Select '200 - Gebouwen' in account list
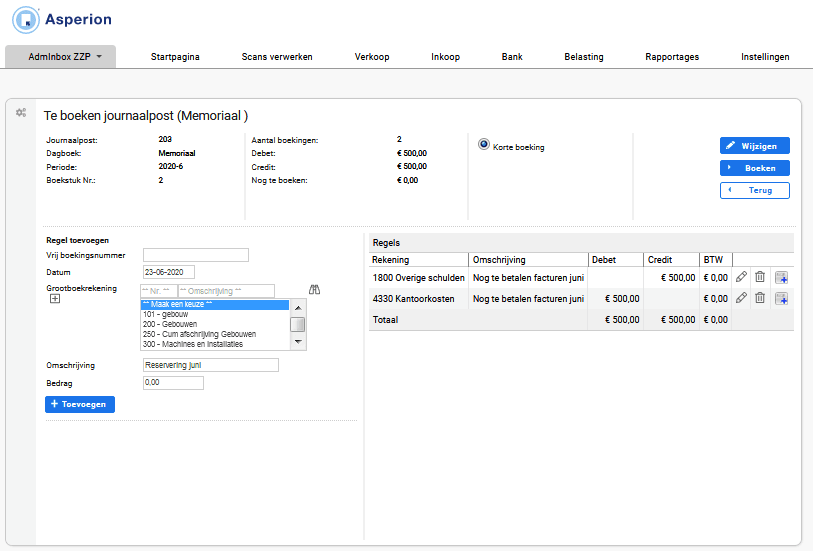Screen dimensions: 813x551 coord(215,324)
